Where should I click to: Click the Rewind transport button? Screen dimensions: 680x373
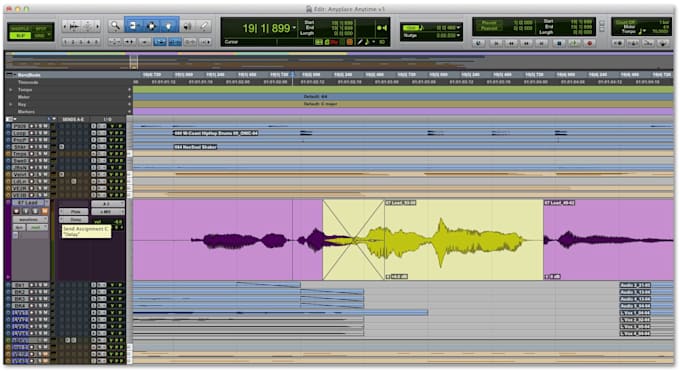(512, 43)
